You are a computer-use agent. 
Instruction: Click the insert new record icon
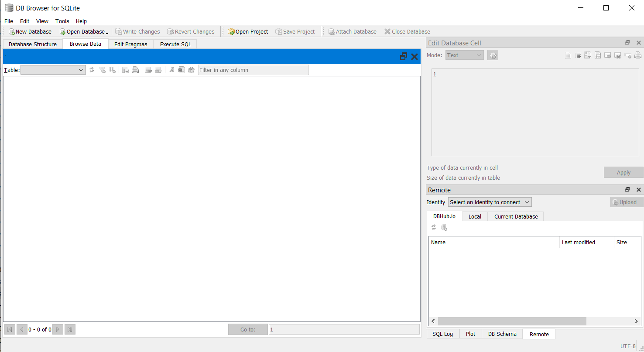(x=148, y=70)
